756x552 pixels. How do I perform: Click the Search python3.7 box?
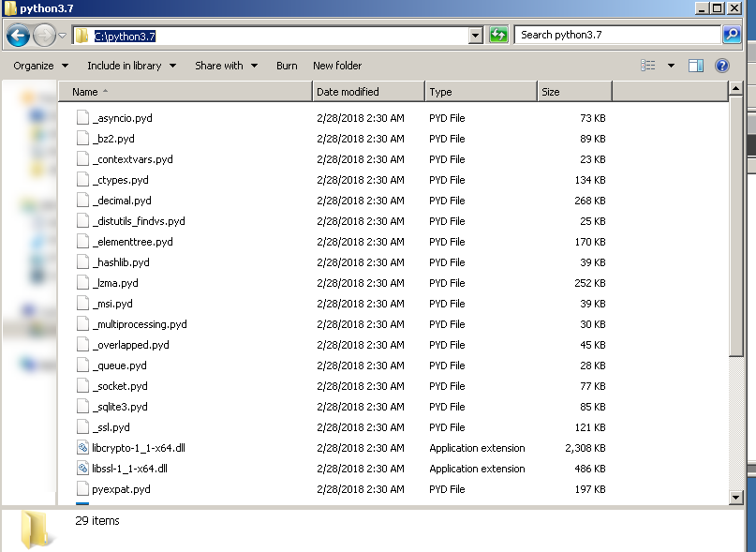coord(617,35)
